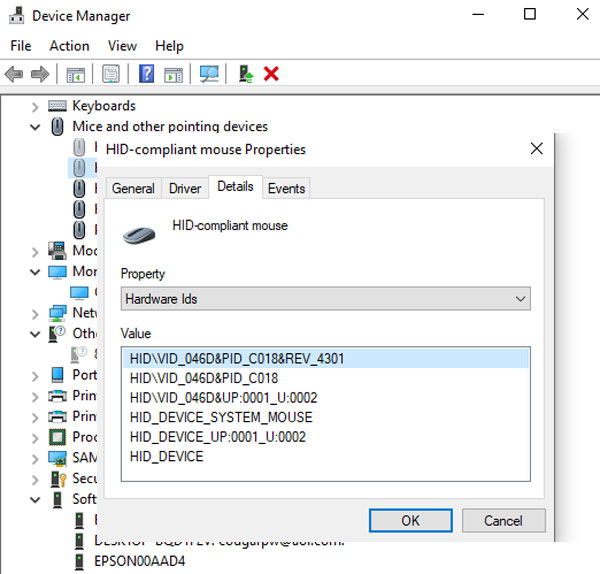Maximize the Device Manager window
This screenshot has height=574, width=600.
(x=530, y=15)
